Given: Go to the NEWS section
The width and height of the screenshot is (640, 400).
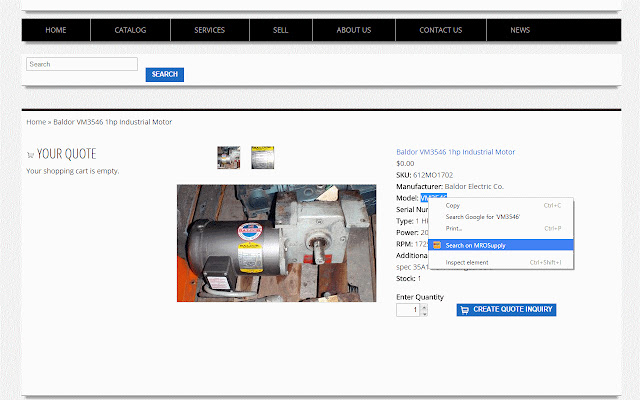Looking at the screenshot, I should [520, 30].
